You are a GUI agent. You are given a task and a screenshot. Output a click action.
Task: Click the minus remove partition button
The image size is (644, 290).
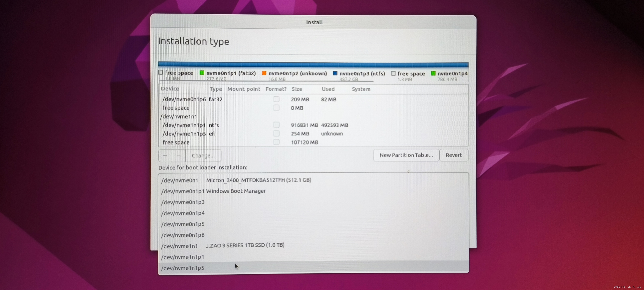[179, 155]
